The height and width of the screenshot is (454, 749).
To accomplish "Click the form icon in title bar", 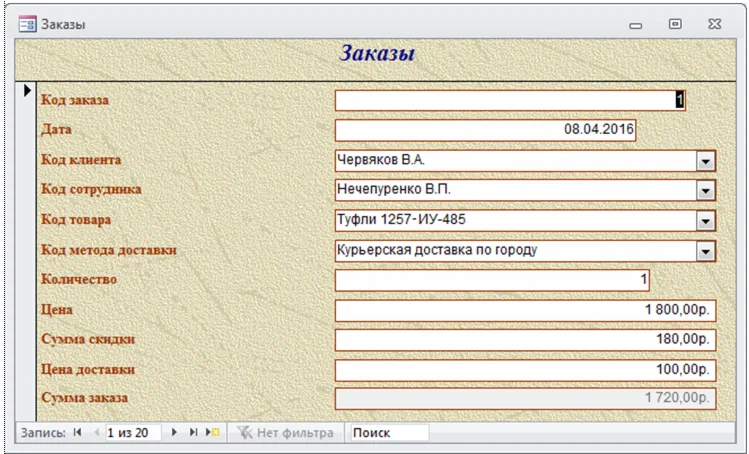I will (28, 23).
